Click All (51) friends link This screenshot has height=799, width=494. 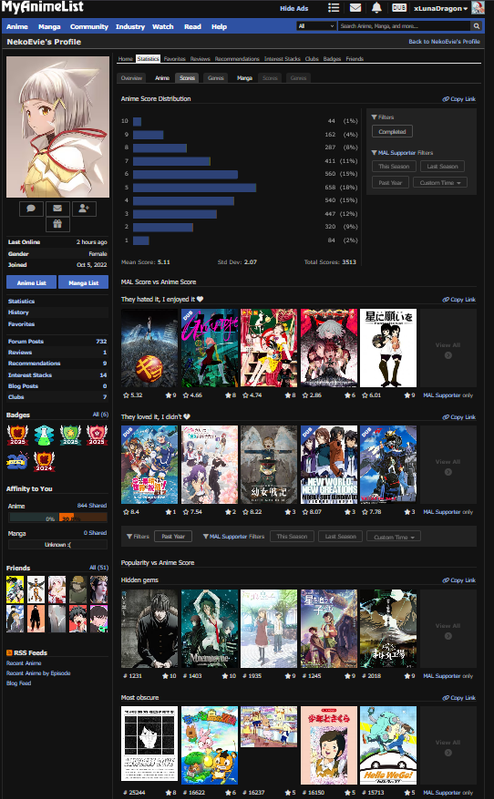pyautogui.click(x=98, y=568)
